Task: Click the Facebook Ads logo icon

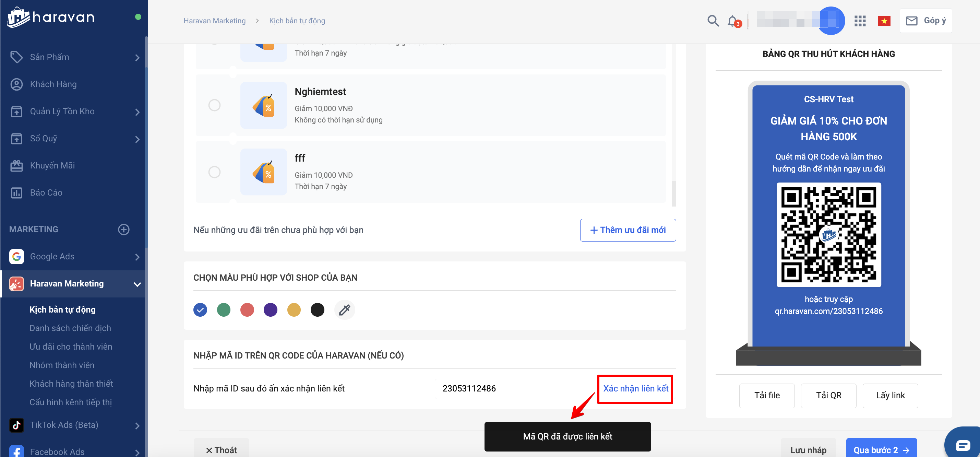Action: coord(16,451)
